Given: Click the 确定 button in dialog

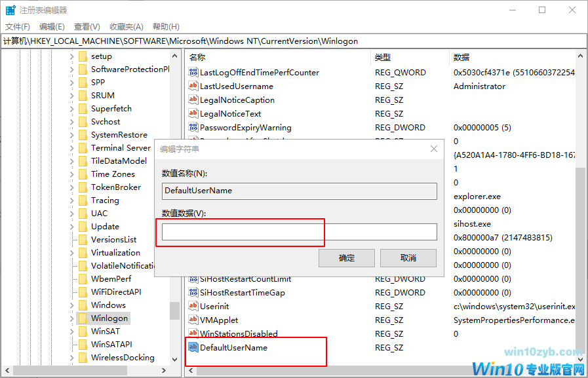Looking at the screenshot, I should click(x=347, y=258).
